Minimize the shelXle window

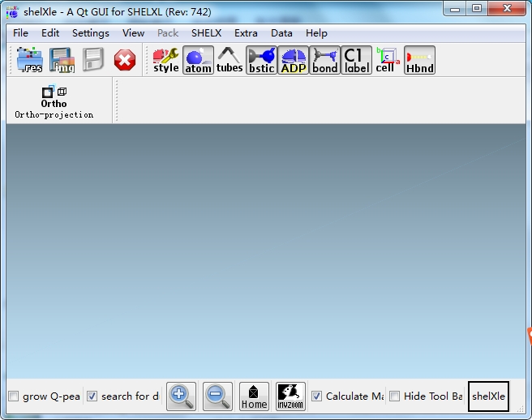coord(455,9)
